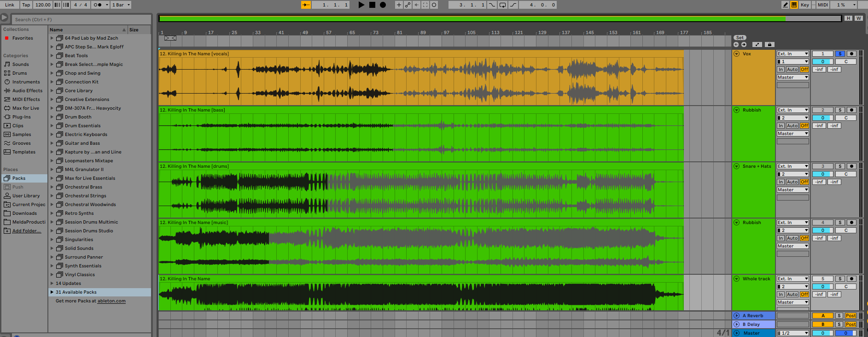Click the Automation Mode toggle icon
The image size is (868, 337).
coord(757,44)
